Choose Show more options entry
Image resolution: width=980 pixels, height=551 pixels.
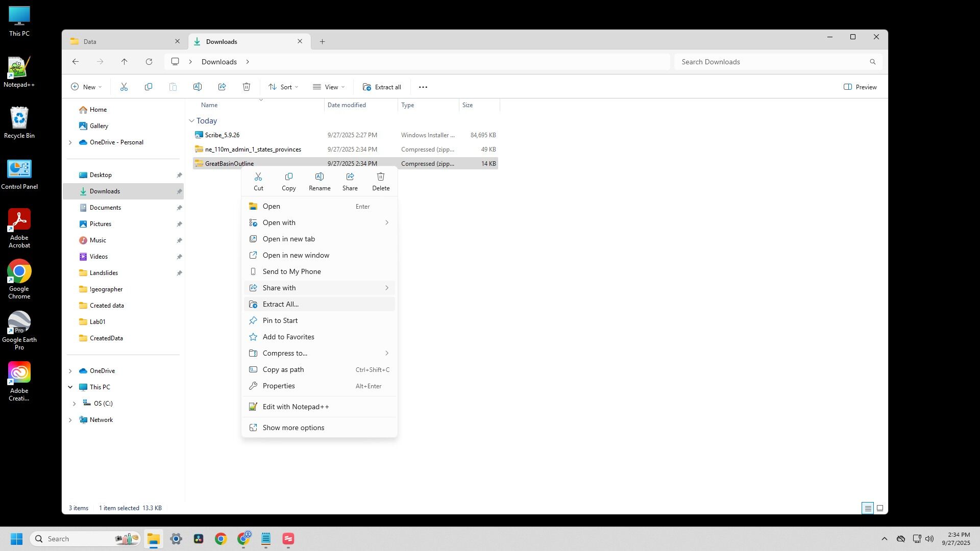(293, 428)
